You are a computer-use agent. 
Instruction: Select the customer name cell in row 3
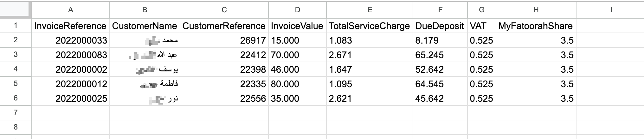coord(145,55)
